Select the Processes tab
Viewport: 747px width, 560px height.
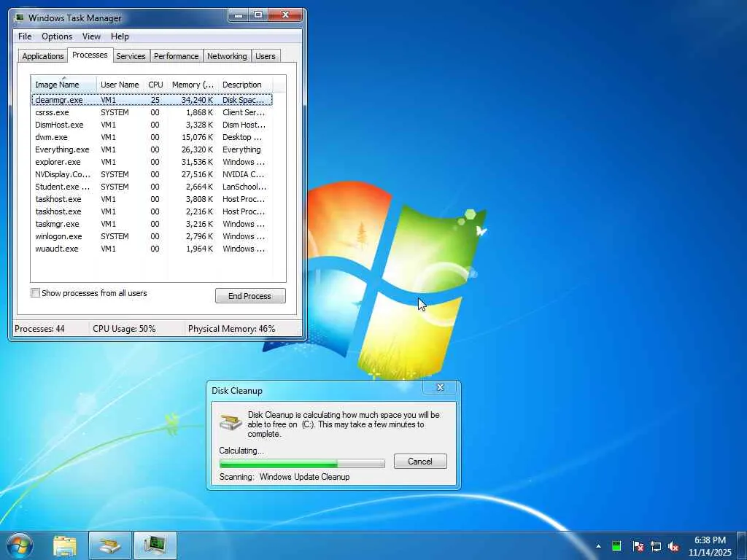coord(90,55)
